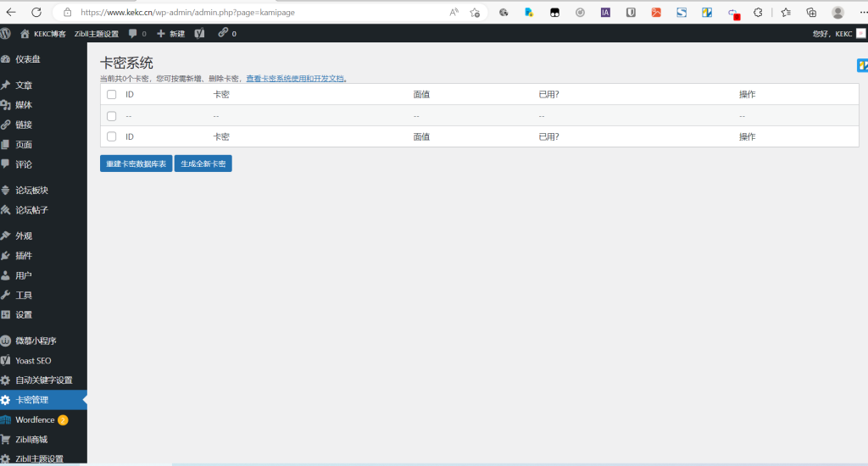Tick the checkbox in the empty data row
Viewport: 868px width, 466px height.
pyautogui.click(x=111, y=116)
